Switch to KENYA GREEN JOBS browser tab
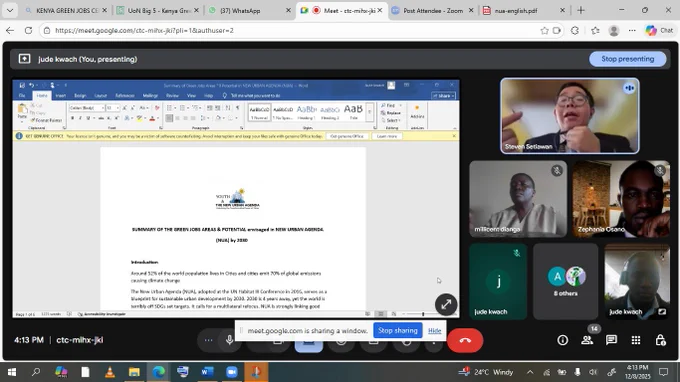This screenshot has height=382, width=680. coord(66,10)
